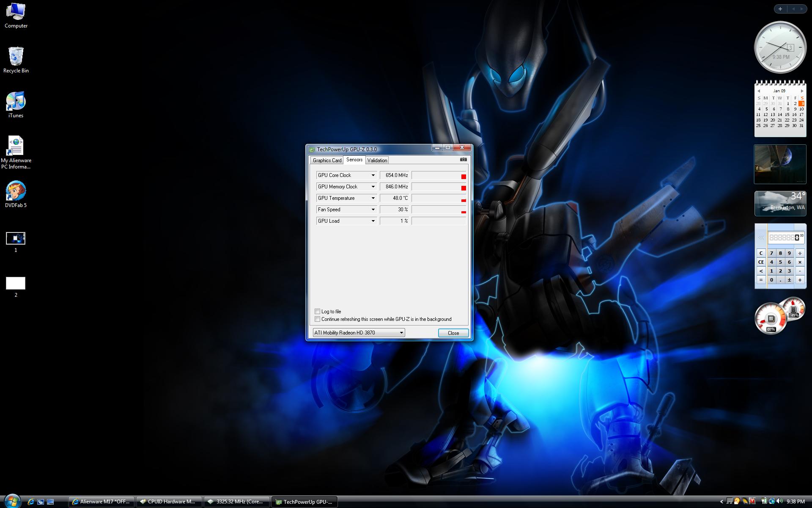812x508 pixels.
Task: Click the CPU meter gauge gadget
Action: point(771,318)
